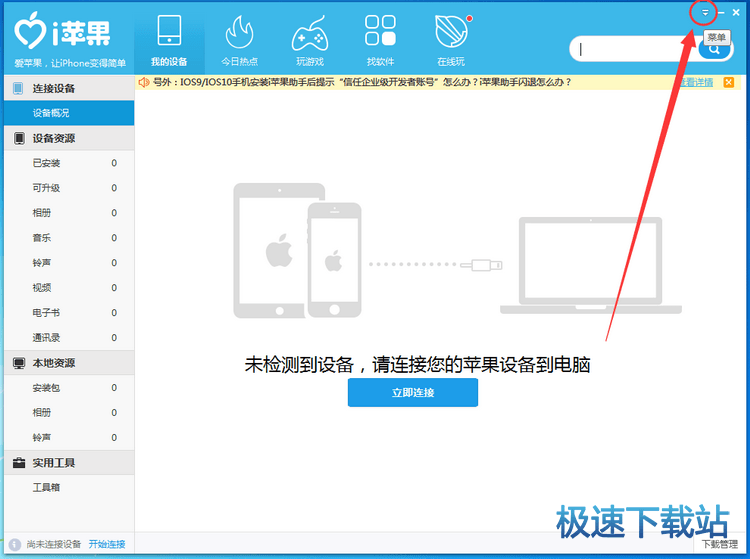Click the info icon in status bar
750x559 pixels.
15,544
